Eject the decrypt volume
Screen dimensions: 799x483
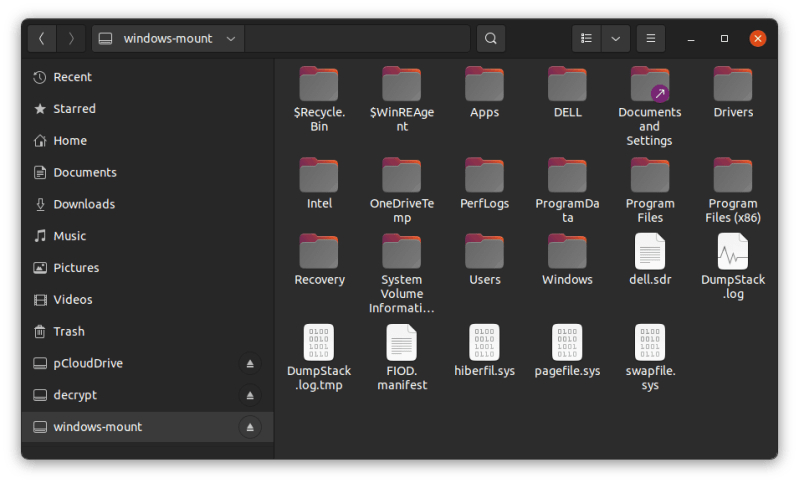click(x=250, y=395)
